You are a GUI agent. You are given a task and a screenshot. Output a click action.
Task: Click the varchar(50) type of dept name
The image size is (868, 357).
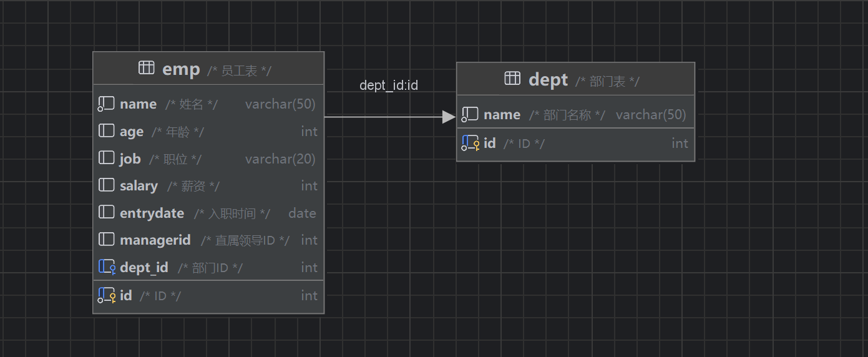click(651, 115)
